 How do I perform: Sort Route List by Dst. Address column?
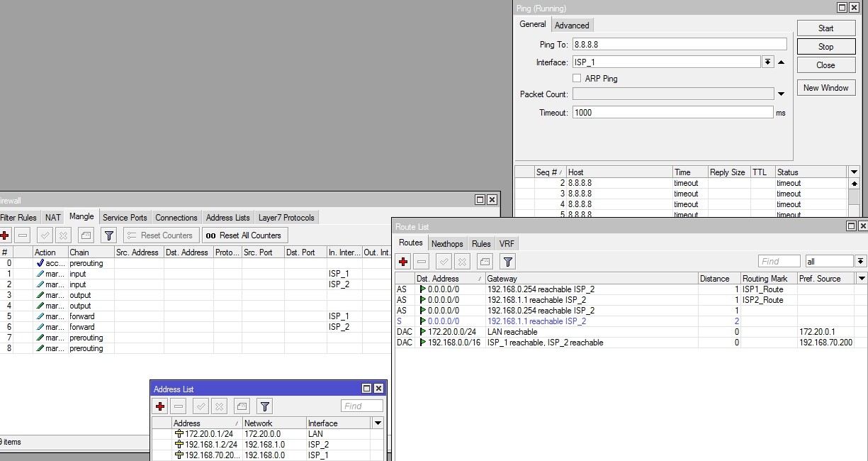click(x=450, y=279)
